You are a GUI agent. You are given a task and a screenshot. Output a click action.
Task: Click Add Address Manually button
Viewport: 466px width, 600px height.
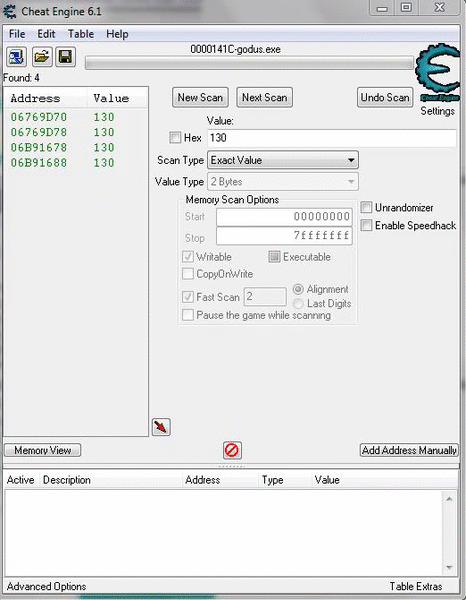click(x=409, y=450)
